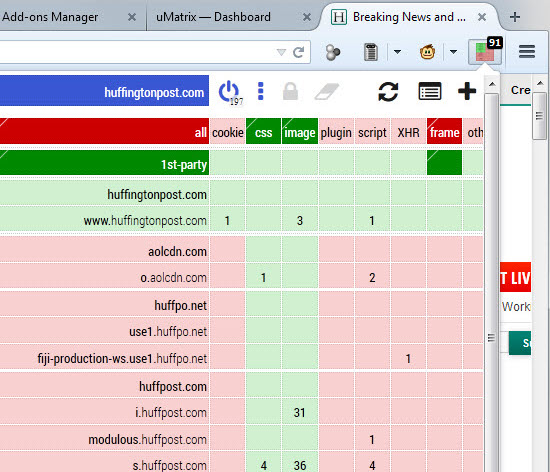This screenshot has width=550, height=472.
Task: Close the uMatrix — Dashboard tab
Action: (307, 17)
